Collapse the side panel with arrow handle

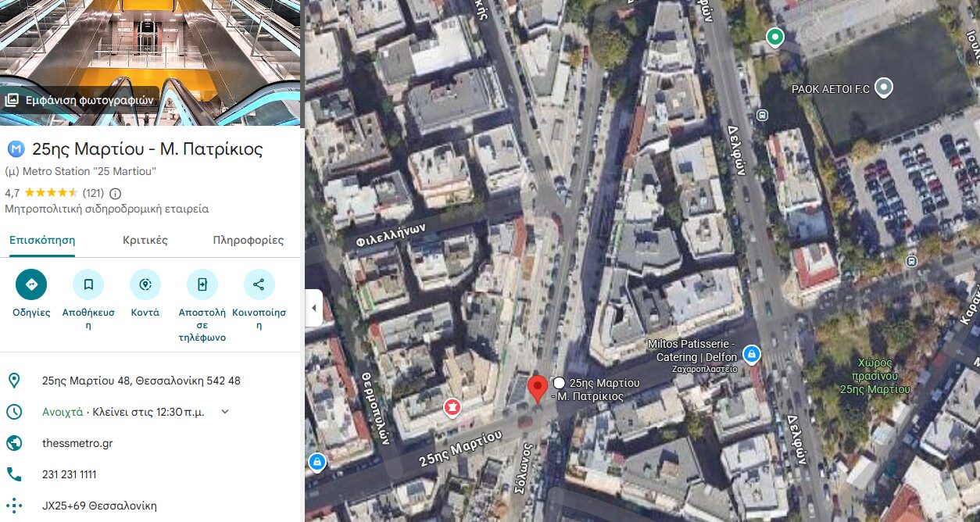pyautogui.click(x=313, y=308)
